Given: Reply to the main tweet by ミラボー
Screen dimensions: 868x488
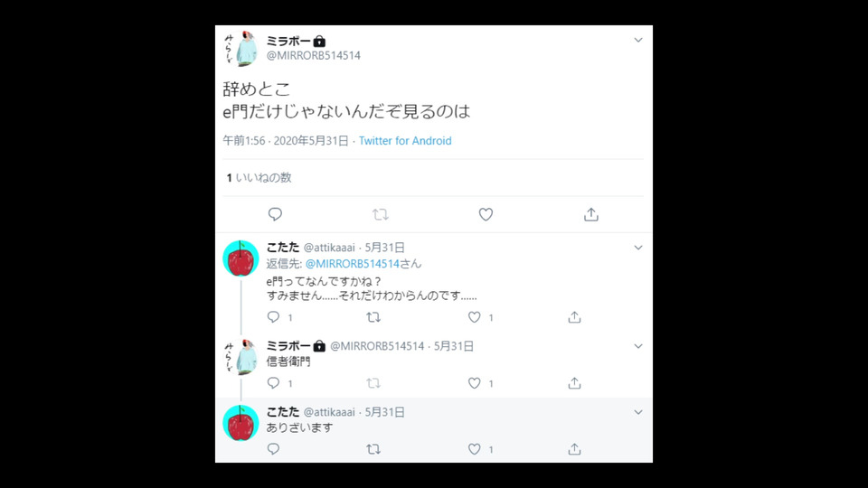Looking at the screenshot, I should [x=275, y=214].
